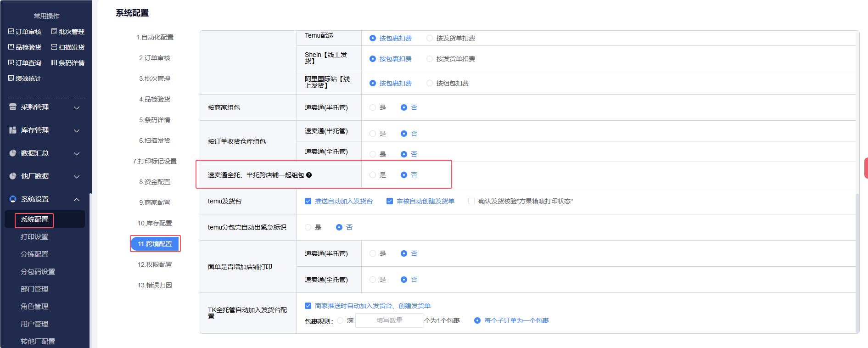Go to 12.权限配置 section
Viewport: 868px width, 348px height.
coord(155,264)
